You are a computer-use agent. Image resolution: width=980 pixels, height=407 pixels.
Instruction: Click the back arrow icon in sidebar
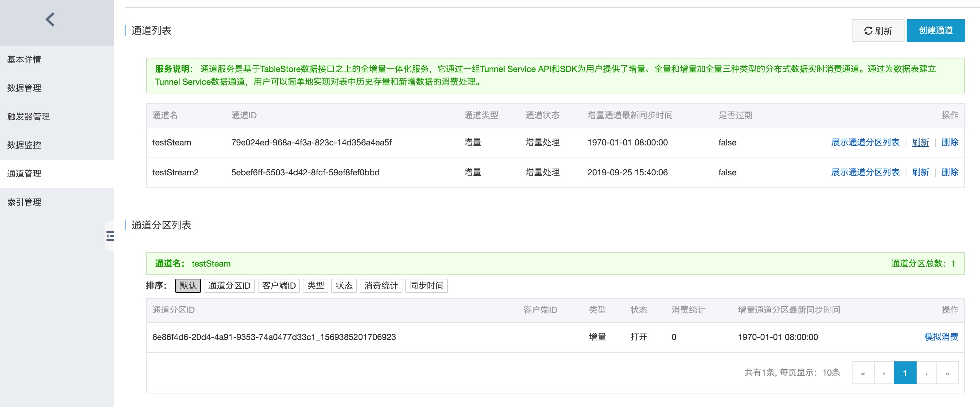tap(50, 19)
